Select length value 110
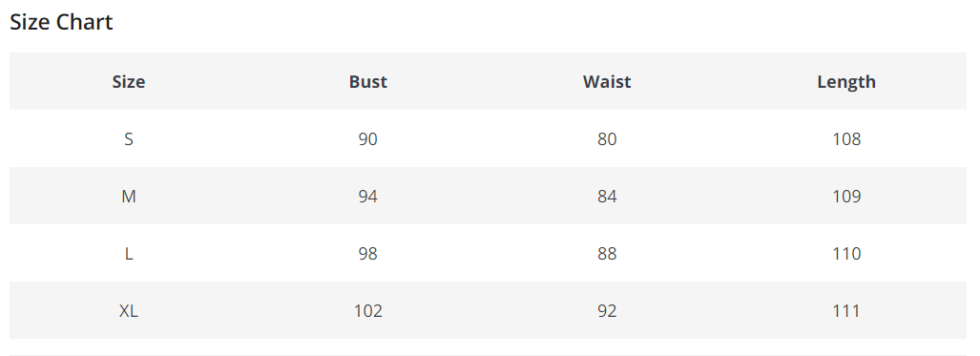980x356 pixels. 846,253
